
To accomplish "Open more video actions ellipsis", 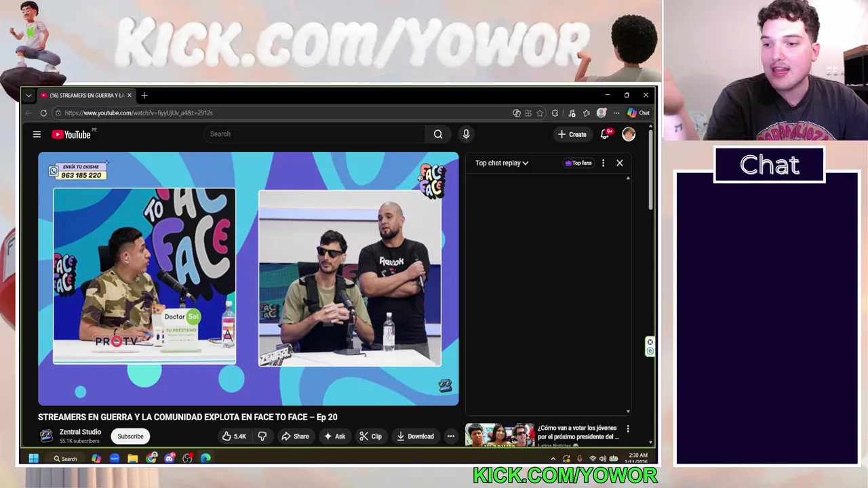I will click(x=451, y=436).
